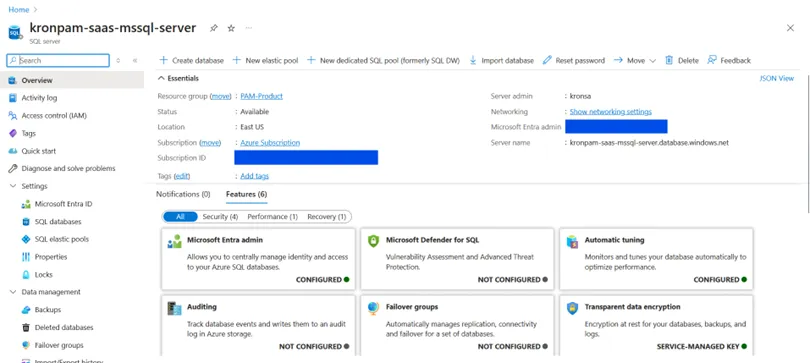The height and width of the screenshot is (363, 810).
Task: Select the Performance (1) filter
Action: [273, 217]
